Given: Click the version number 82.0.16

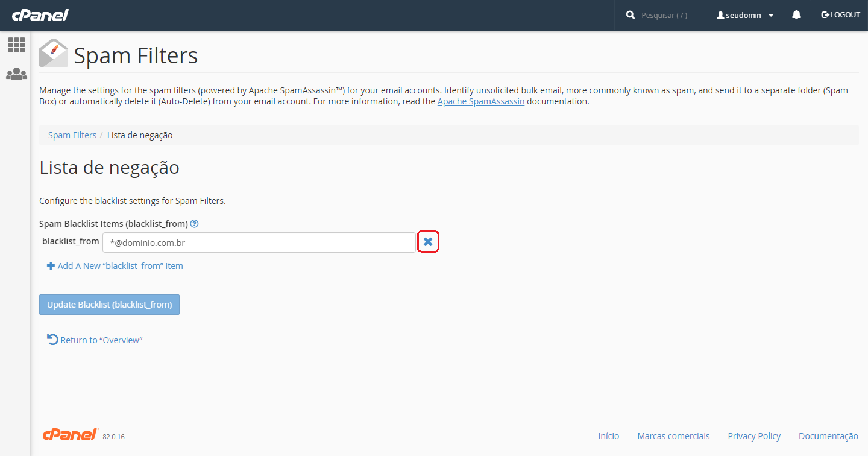Looking at the screenshot, I should click(x=113, y=437).
